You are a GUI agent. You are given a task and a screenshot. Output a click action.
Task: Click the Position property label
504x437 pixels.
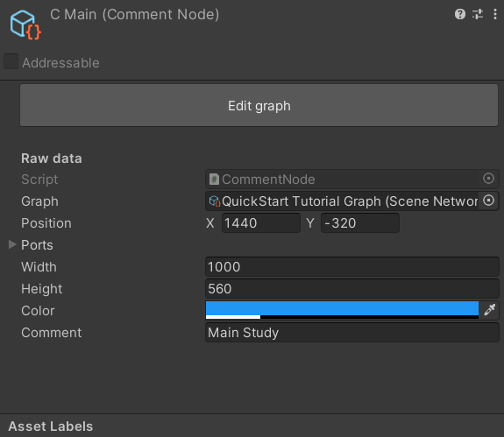click(x=46, y=223)
